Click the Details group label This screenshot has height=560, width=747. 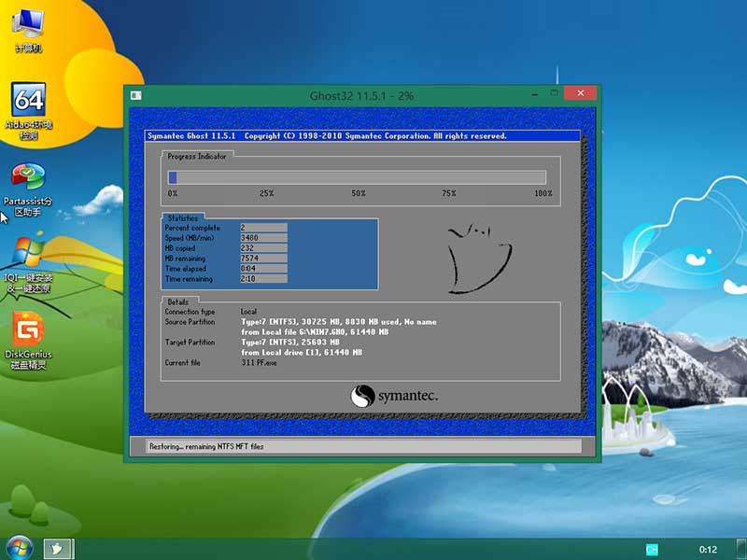pyautogui.click(x=177, y=301)
